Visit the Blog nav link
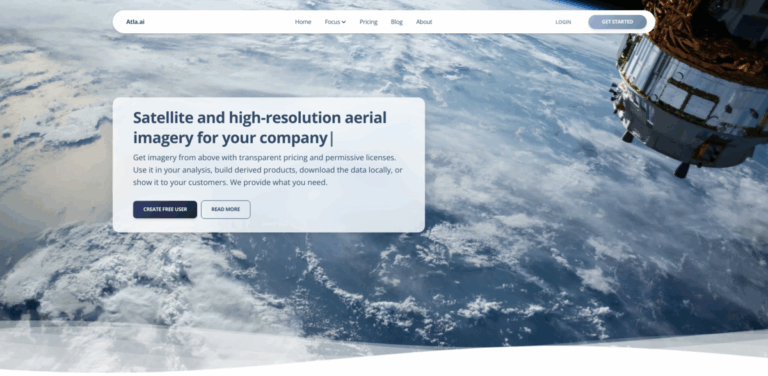 coord(397,22)
